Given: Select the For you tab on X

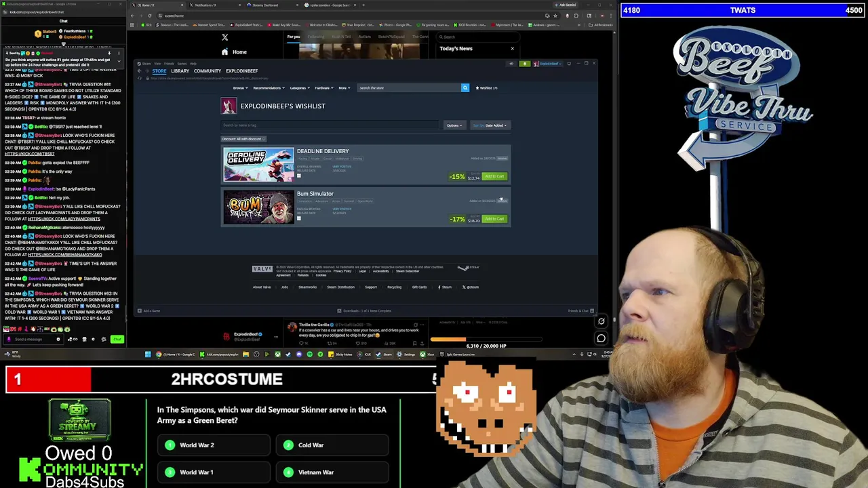Looking at the screenshot, I should tap(294, 37).
